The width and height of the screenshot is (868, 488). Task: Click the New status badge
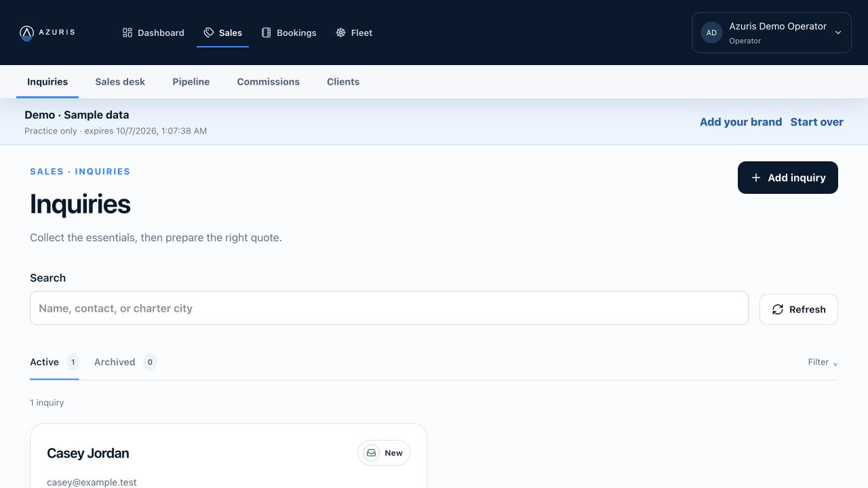point(384,453)
